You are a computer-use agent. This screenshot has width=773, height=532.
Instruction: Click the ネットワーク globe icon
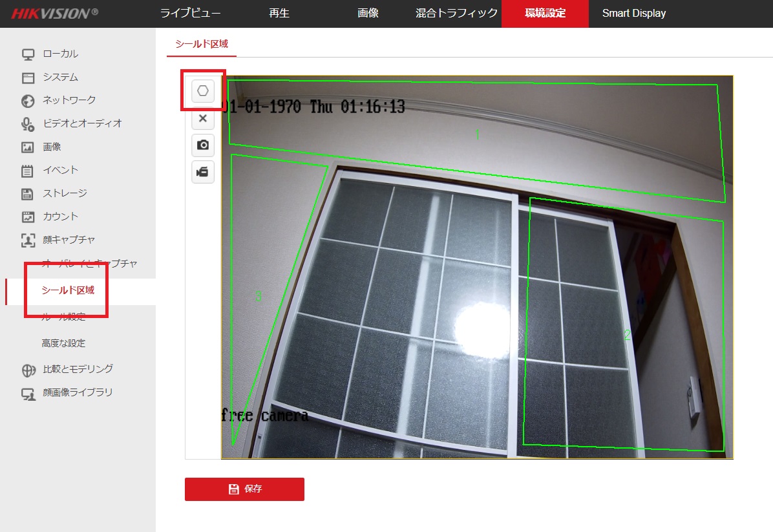coord(28,101)
